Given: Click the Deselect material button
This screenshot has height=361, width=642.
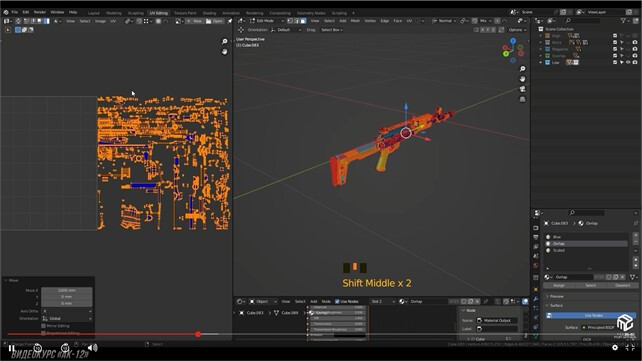Looking at the screenshot, I should [622, 285].
